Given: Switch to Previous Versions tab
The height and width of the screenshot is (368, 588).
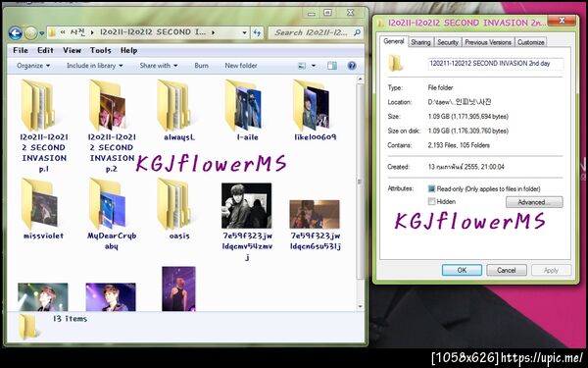Looking at the screenshot, I should coord(488,42).
